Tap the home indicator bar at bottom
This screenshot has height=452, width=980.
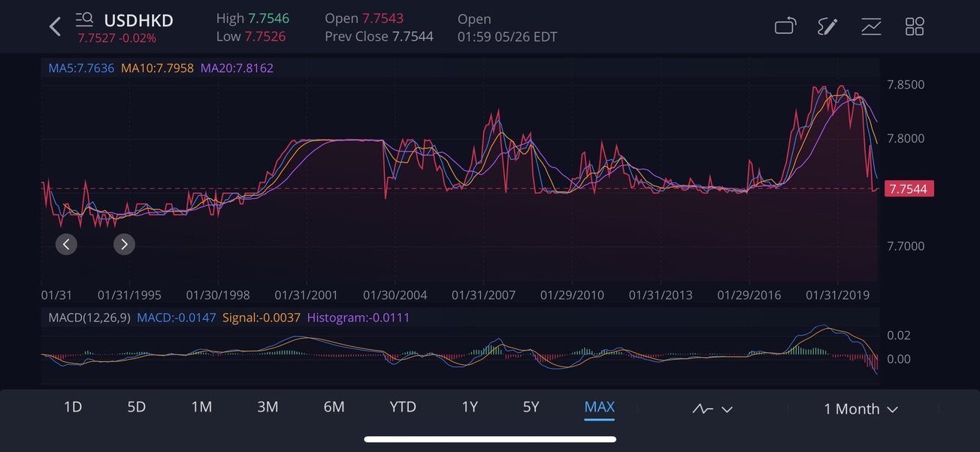click(490, 439)
